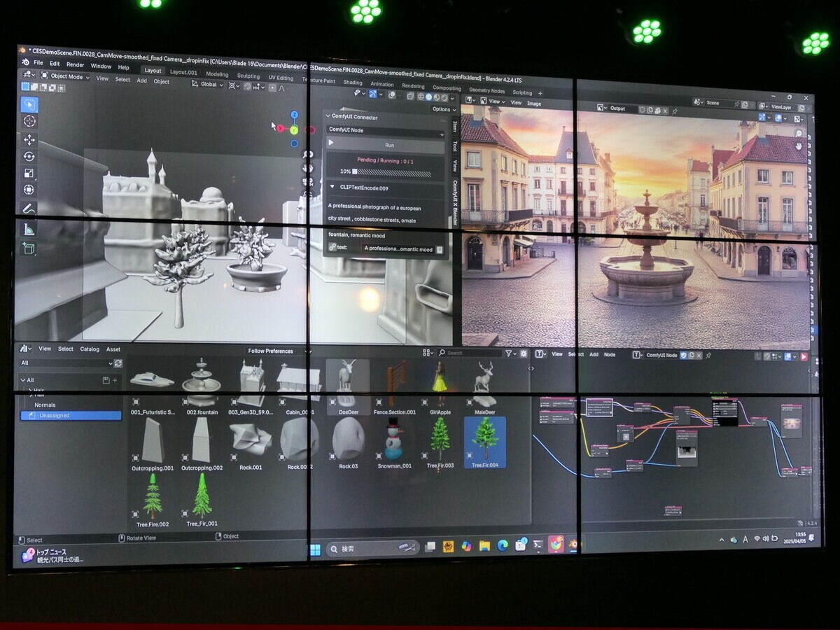840x630 pixels.
Task: Collapse the All catalog tree
Action: click(23, 380)
